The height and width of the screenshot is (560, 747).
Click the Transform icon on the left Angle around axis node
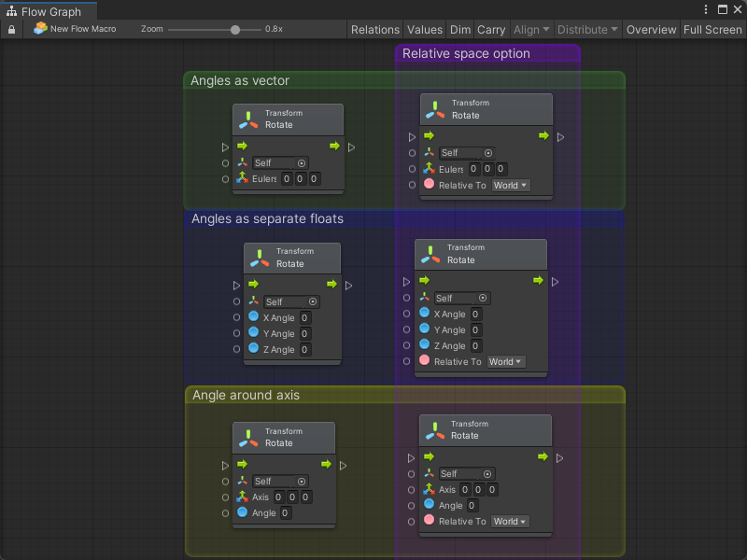pyautogui.click(x=248, y=438)
